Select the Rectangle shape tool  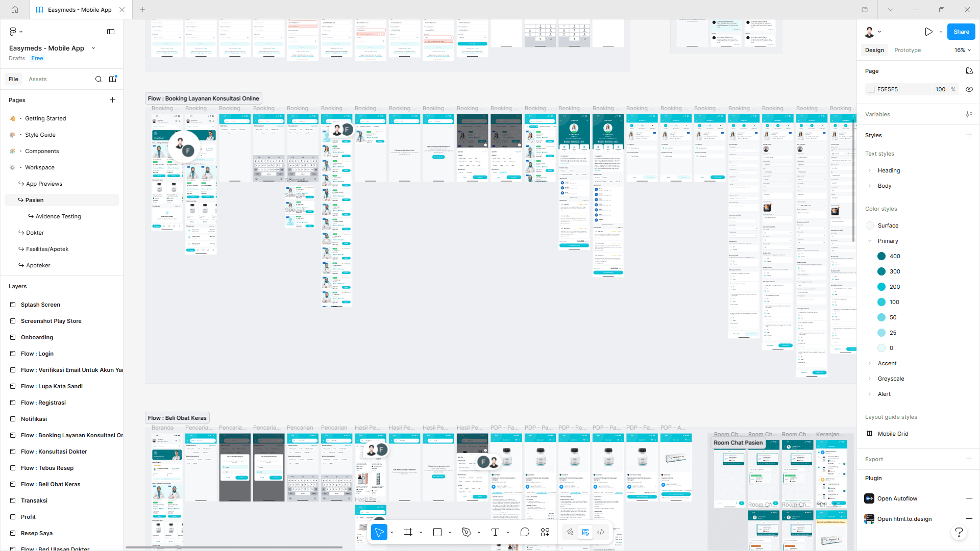437,532
